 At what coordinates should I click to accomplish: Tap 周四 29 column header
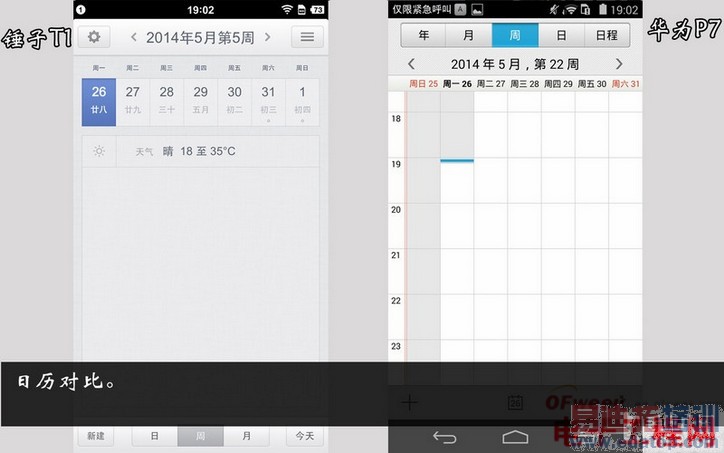tap(558, 84)
